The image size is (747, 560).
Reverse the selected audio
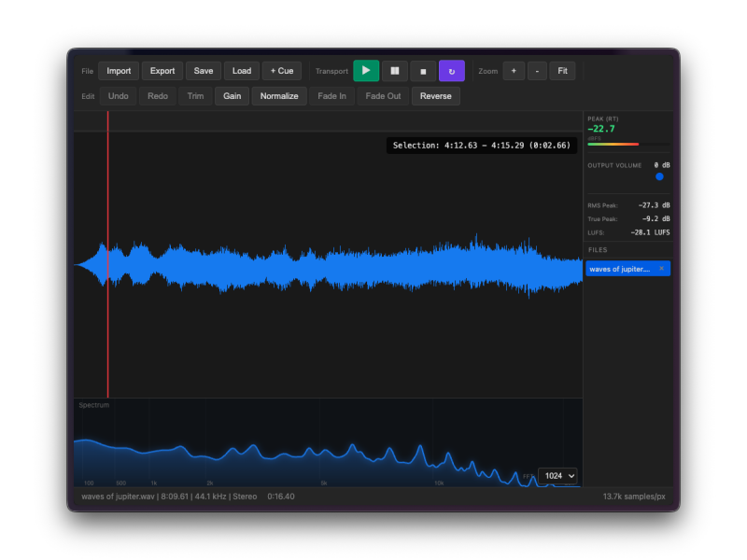(436, 96)
